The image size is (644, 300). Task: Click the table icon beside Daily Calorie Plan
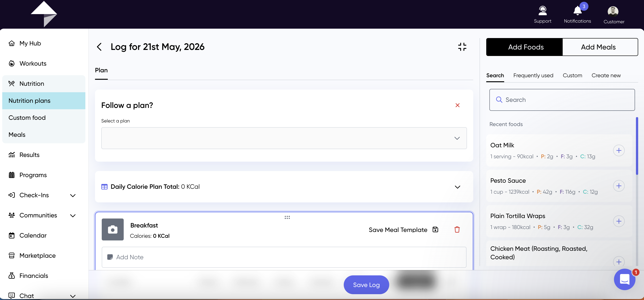coord(104,187)
